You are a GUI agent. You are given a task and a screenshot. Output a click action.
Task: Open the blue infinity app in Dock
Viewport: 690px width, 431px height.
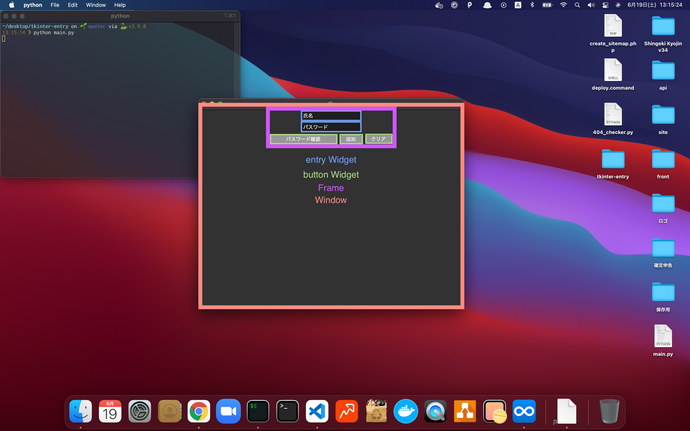(x=524, y=411)
